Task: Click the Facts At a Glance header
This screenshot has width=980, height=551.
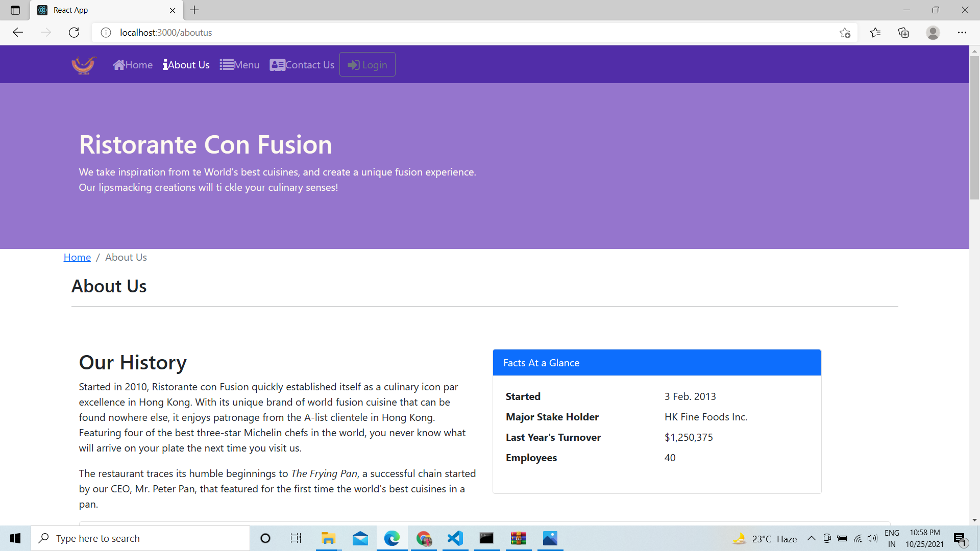Action: tap(657, 363)
